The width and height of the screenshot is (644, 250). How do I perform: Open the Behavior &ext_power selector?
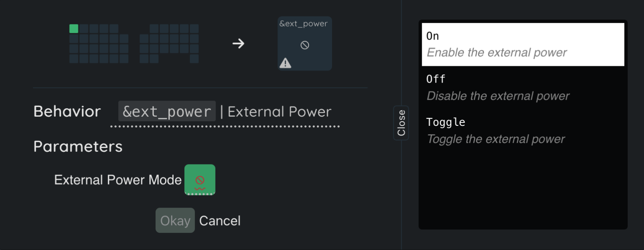[167, 112]
